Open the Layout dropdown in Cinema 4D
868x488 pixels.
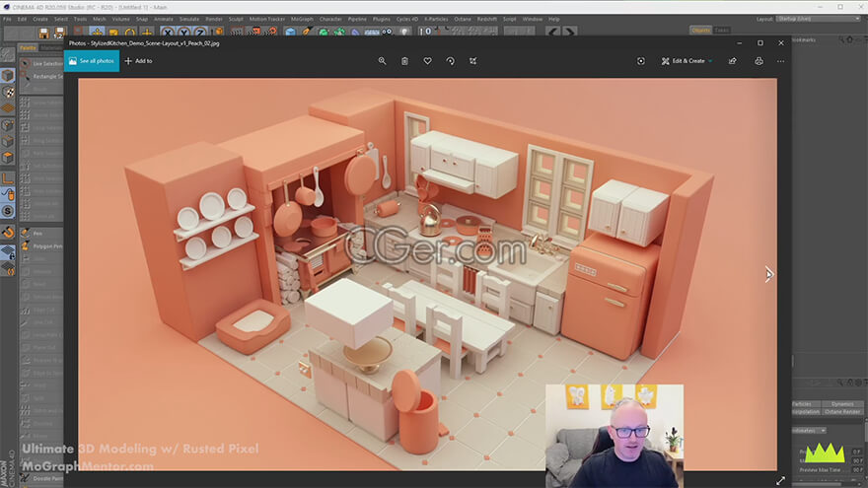tap(818, 19)
